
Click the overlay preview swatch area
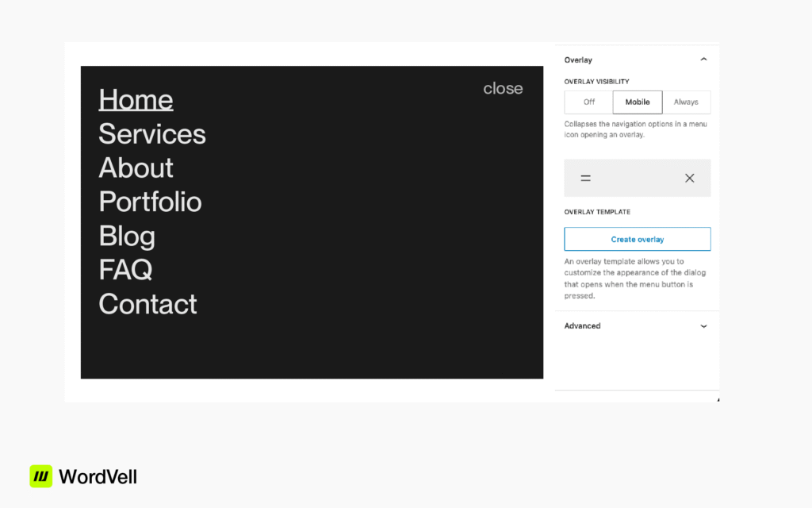tap(637, 178)
